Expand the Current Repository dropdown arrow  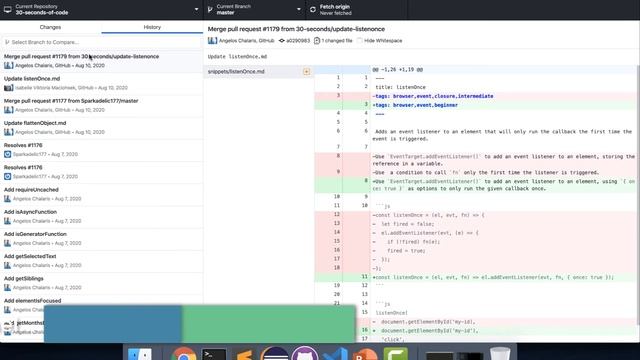tap(196, 9)
